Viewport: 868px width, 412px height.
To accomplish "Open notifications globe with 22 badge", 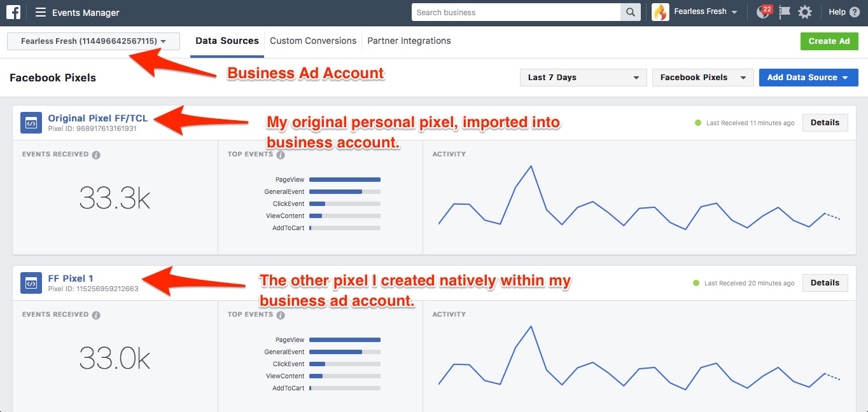I will tap(764, 12).
